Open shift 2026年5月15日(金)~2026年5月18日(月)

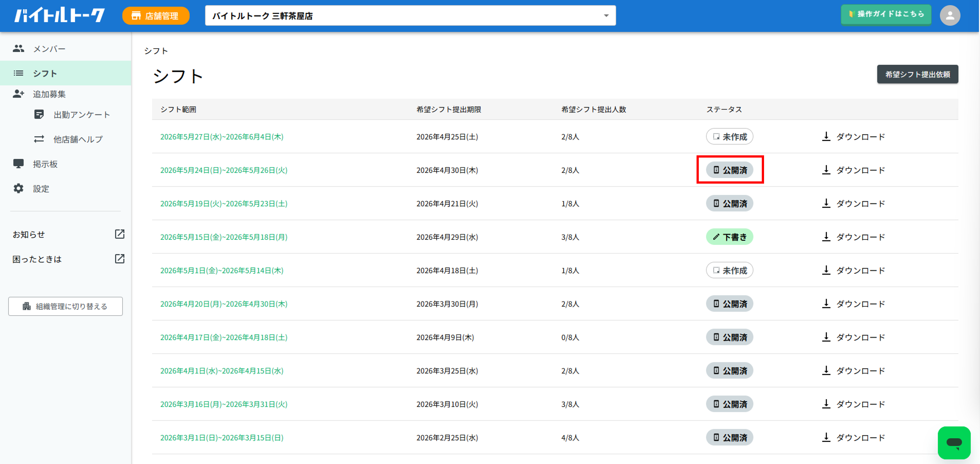tap(224, 237)
